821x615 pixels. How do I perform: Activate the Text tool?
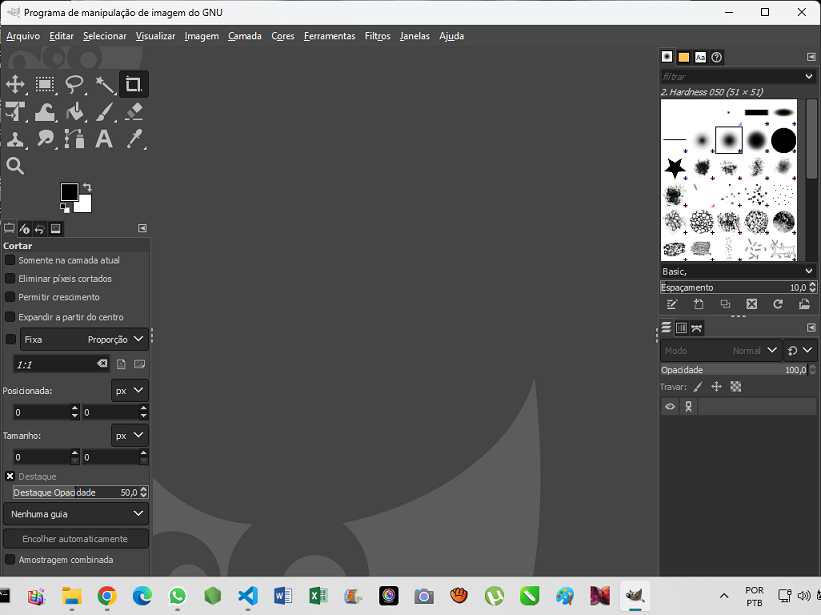104,139
